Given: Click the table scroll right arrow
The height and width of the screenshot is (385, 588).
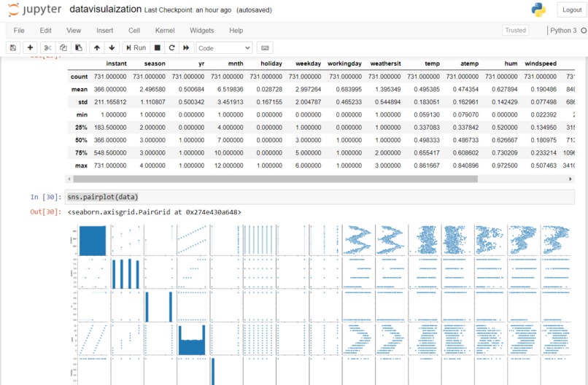Looking at the screenshot, I should click(570, 179).
